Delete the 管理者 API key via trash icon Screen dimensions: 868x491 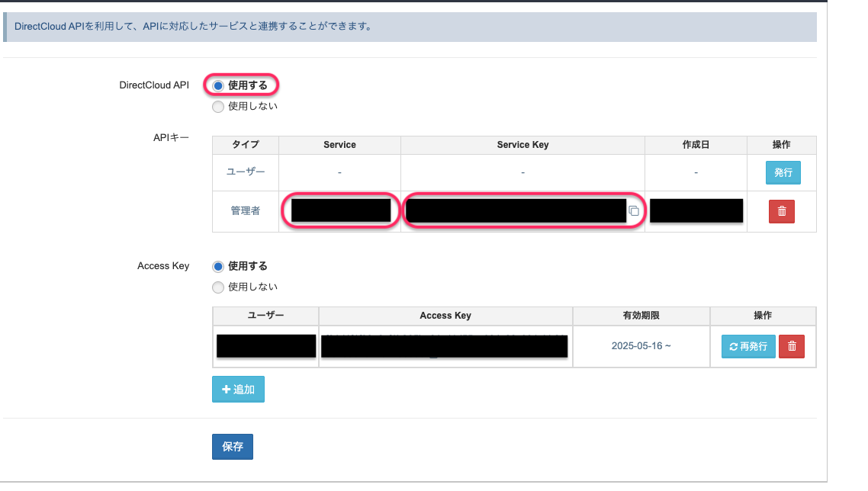782,211
